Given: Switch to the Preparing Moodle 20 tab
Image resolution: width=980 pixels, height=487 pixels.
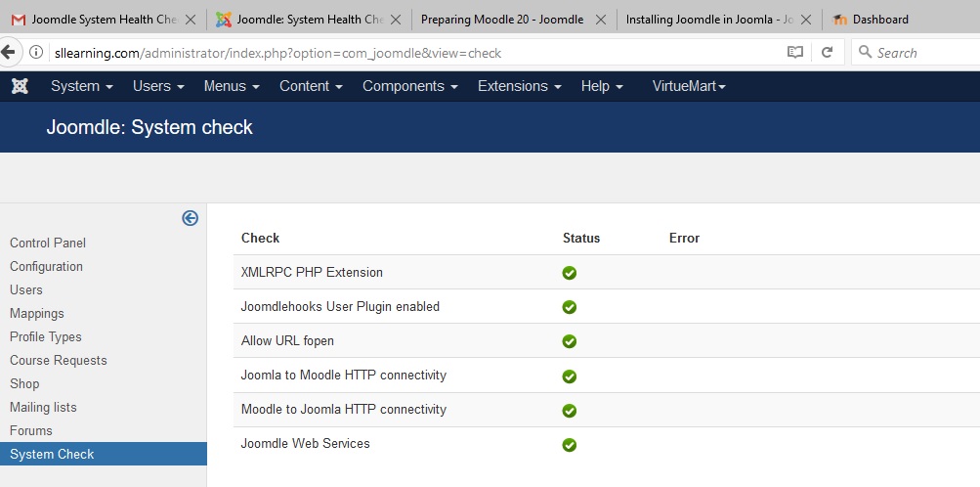Looking at the screenshot, I should [502, 20].
